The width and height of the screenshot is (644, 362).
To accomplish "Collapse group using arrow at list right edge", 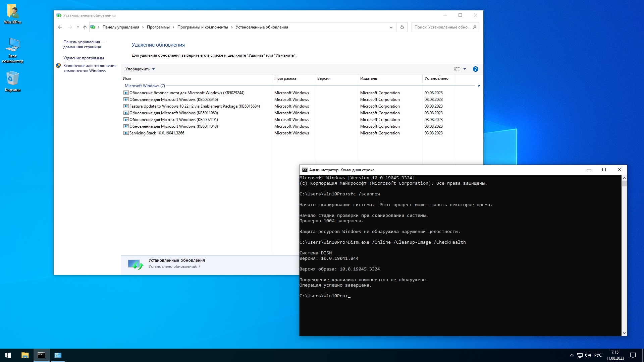I will pyautogui.click(x=479, y=86).
